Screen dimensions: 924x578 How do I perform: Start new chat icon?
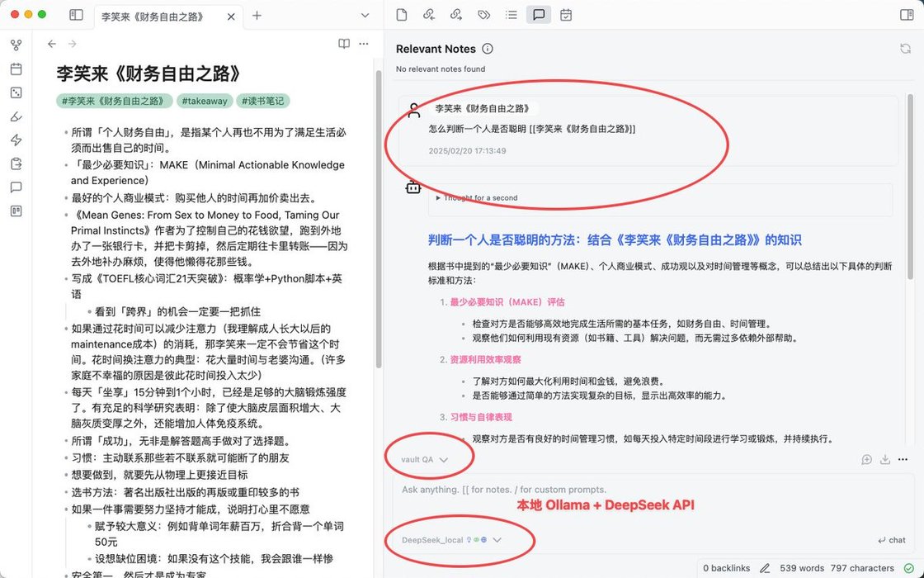pos(866,459)
